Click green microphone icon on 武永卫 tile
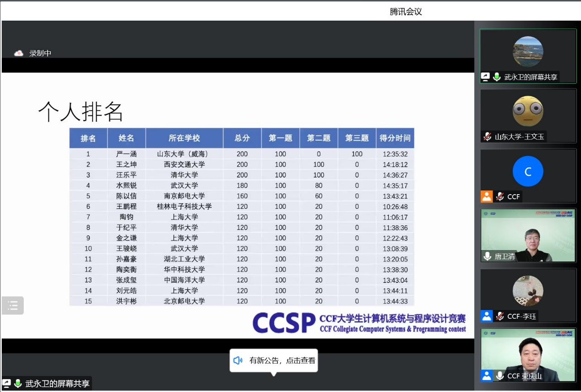This screenshot has width=581, height=392. click(497, 77)
